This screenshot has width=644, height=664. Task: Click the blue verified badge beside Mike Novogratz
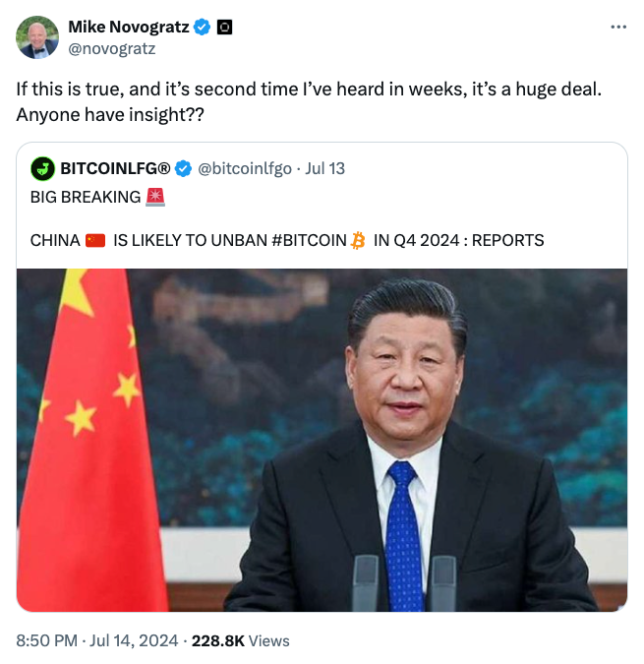(x=202, y=28)
